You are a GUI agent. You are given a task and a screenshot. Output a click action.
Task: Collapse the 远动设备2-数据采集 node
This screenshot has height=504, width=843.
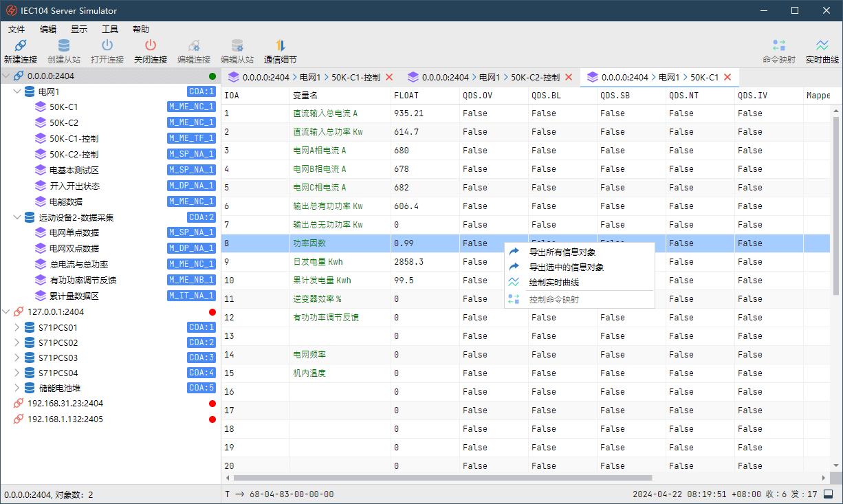[x=17, y=217]
